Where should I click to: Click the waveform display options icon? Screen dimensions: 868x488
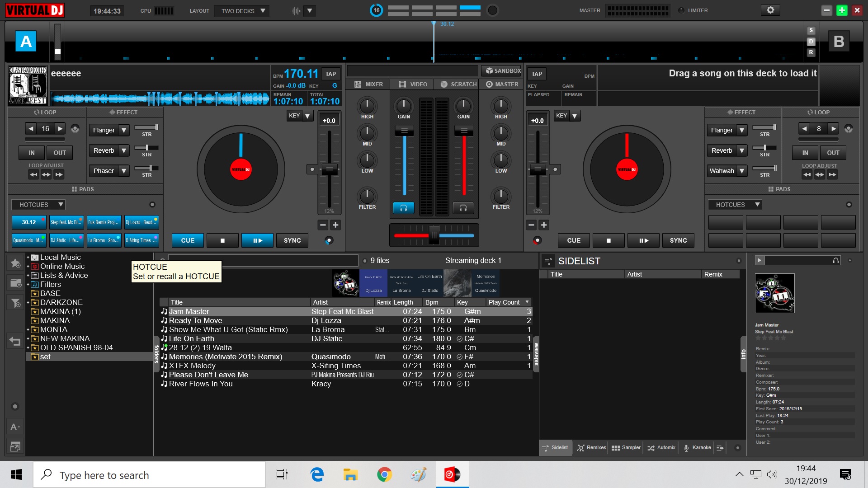tap(297, 10)
